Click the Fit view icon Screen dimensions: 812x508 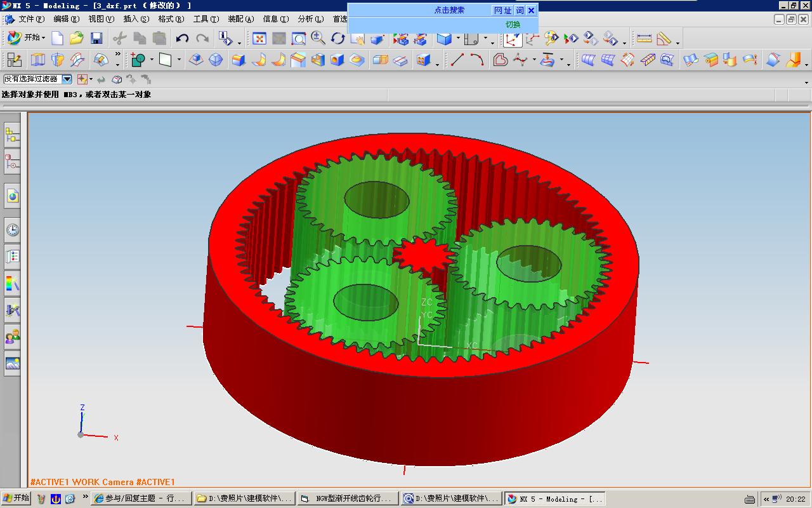point(259,39)
